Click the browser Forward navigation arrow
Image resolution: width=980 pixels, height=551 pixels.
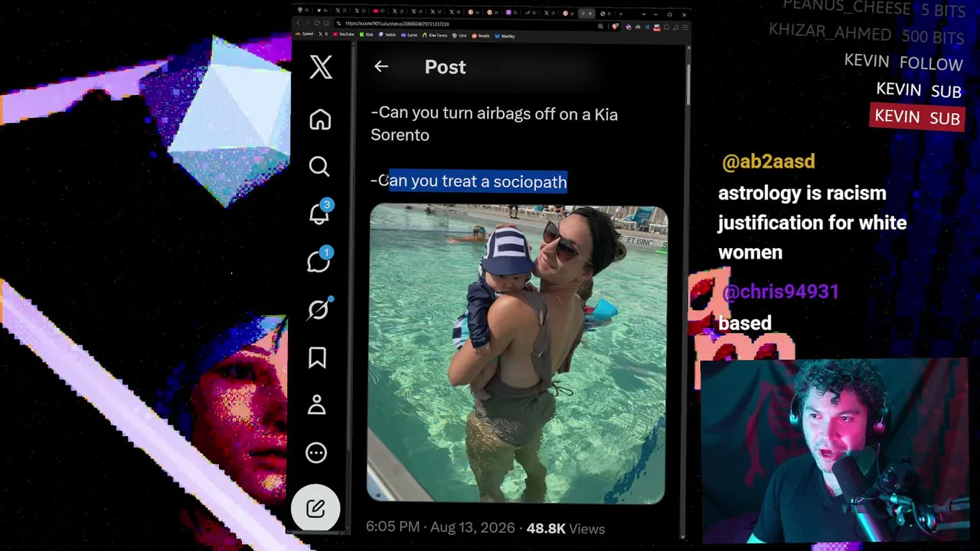308,24
